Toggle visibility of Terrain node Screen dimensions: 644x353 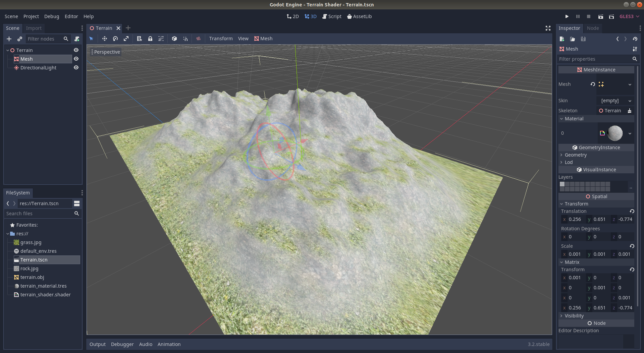(x=76, y=50)
